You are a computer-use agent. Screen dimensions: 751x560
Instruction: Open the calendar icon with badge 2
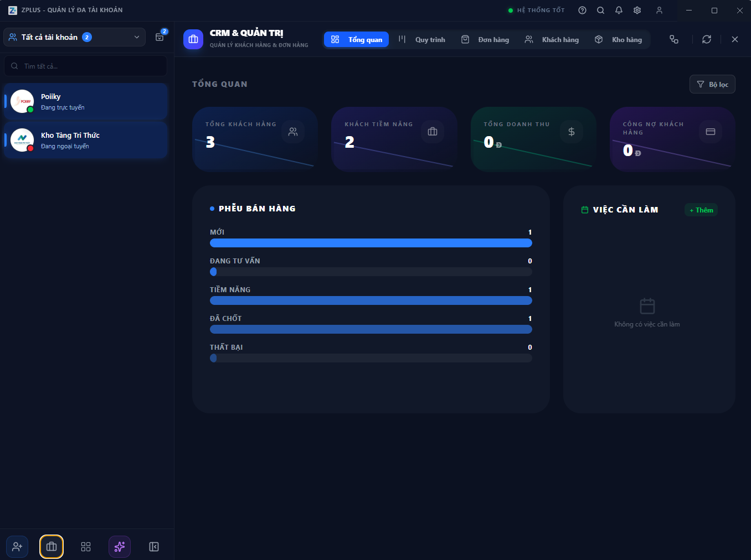click(x=160, y=37)
